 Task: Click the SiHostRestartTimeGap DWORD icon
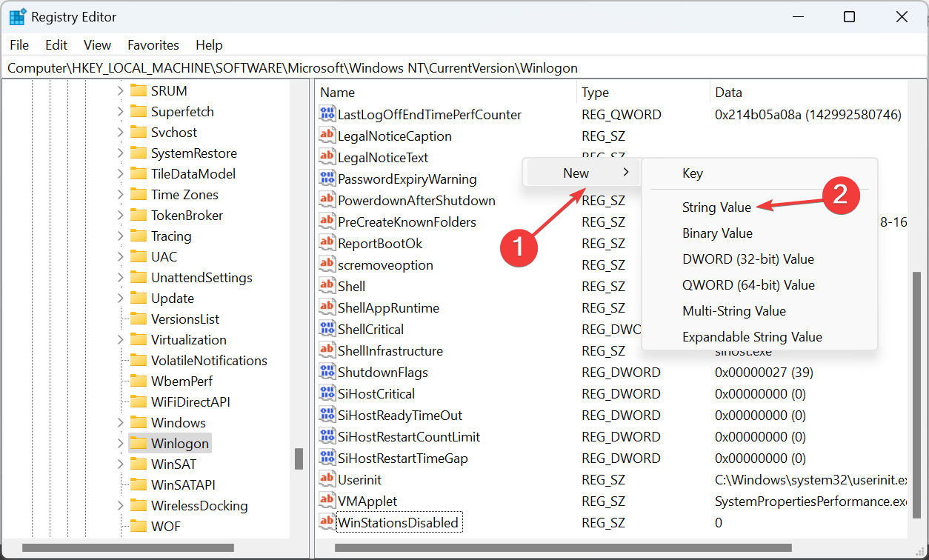tap(327, 458)
